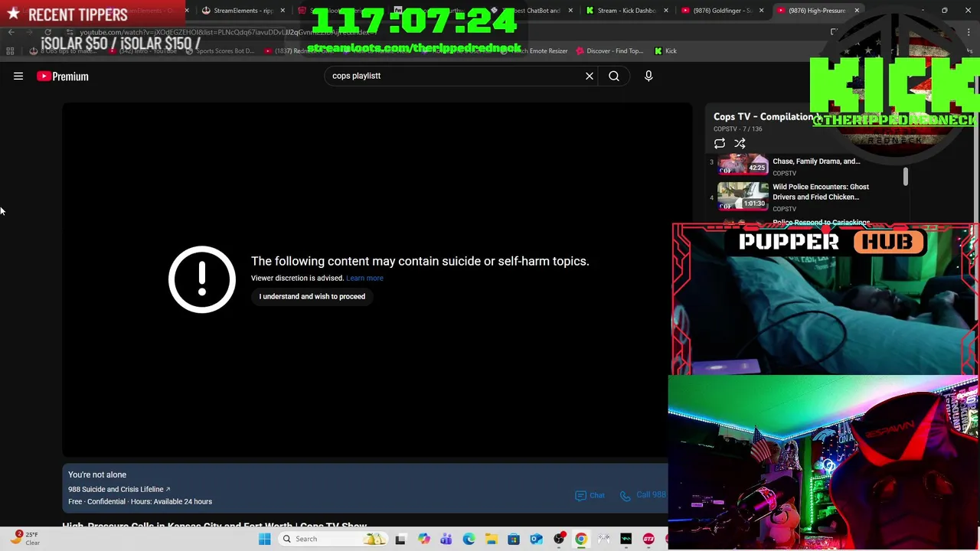This screenshot has width=980, height=551.
Task: Open Chrome apps grid icon
Action: (10, 51)
